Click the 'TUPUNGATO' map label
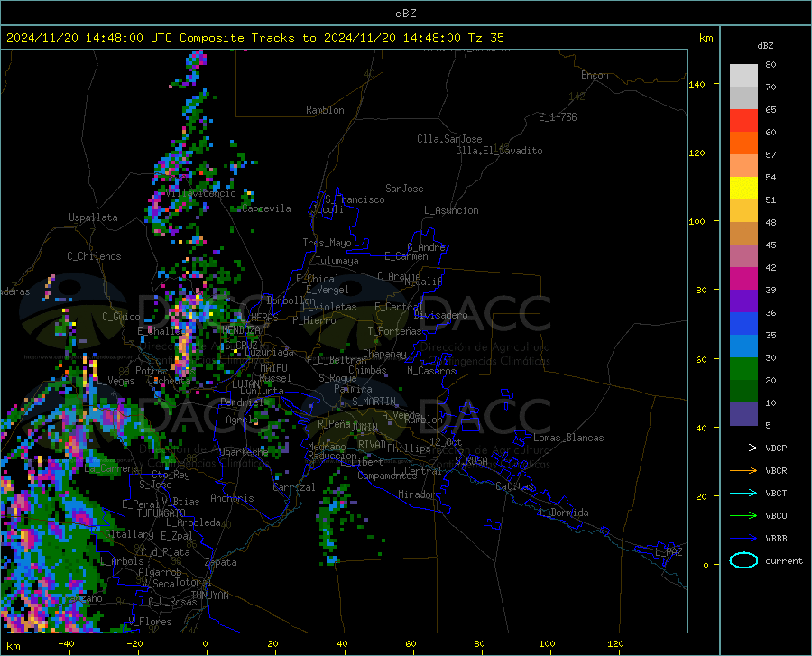The image size is (812, 656). (161, 513)
